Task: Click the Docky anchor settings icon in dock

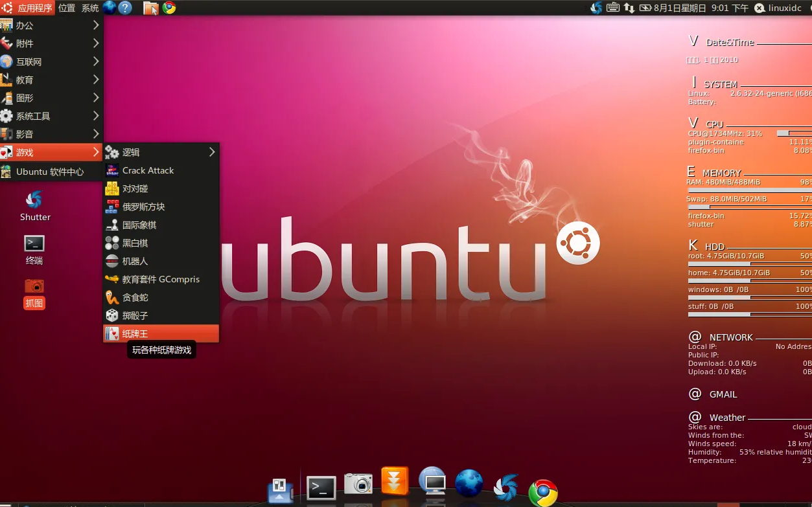Action: coord(281,490)
